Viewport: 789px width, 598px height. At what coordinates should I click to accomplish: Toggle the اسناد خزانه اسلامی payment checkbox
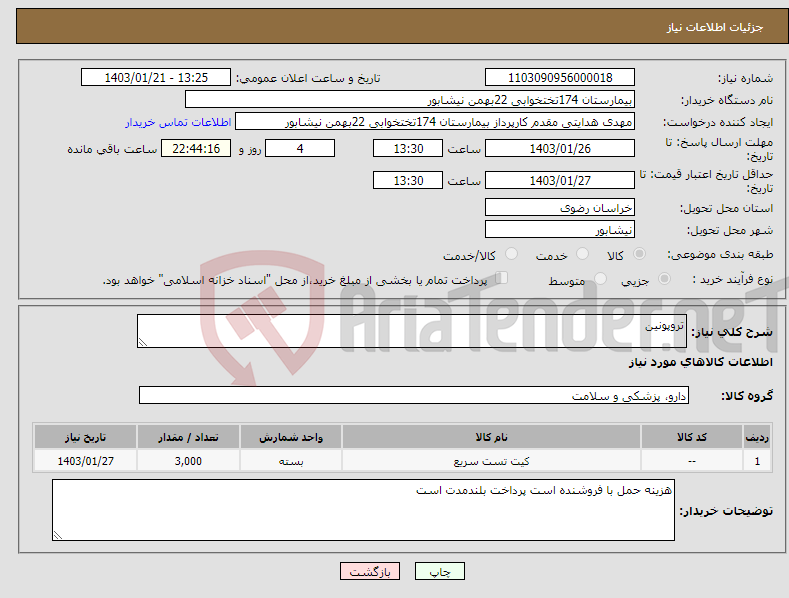pos(501,278)
